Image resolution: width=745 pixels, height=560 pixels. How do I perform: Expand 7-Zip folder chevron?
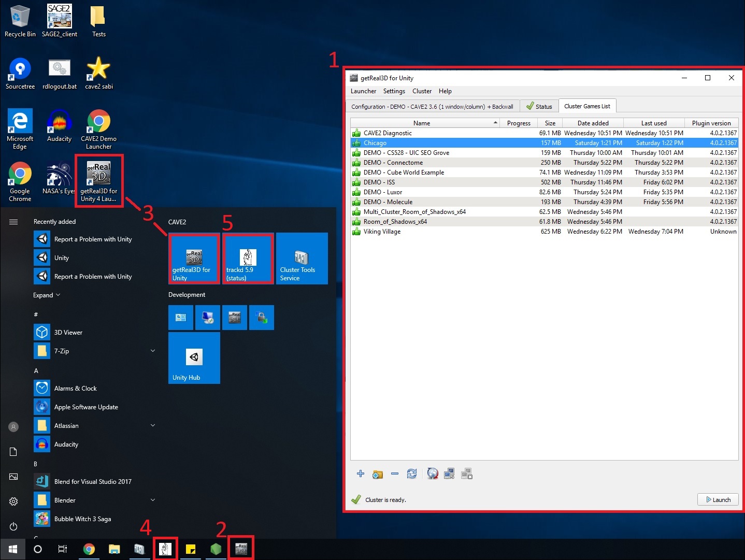pyautogui.click(x=153, y=351)
